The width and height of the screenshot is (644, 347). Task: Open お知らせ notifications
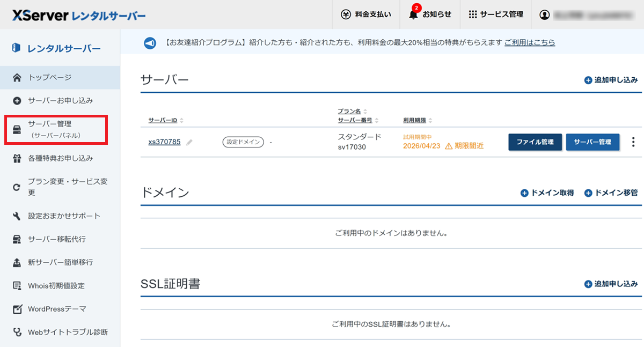tap(430, 14)
